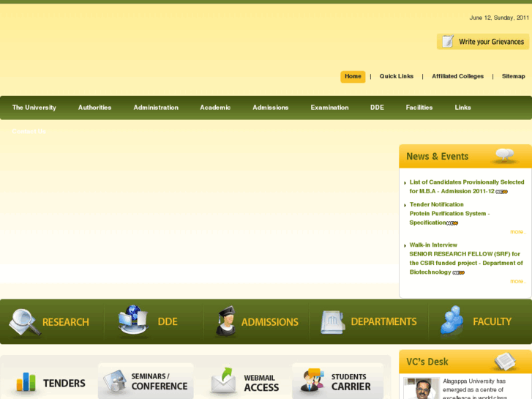Click the Students Carrier people icon
Image resolution: width=532 pixels, height=399 pixels.
(312, 380)
